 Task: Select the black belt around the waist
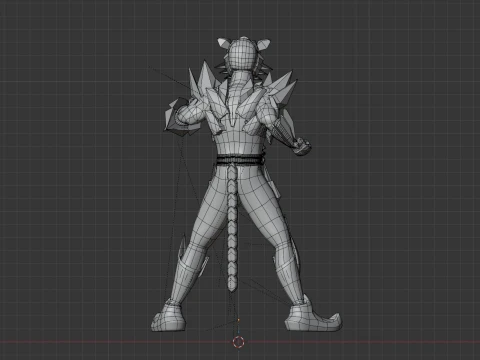pyautogui.click(x=240, y=160)
